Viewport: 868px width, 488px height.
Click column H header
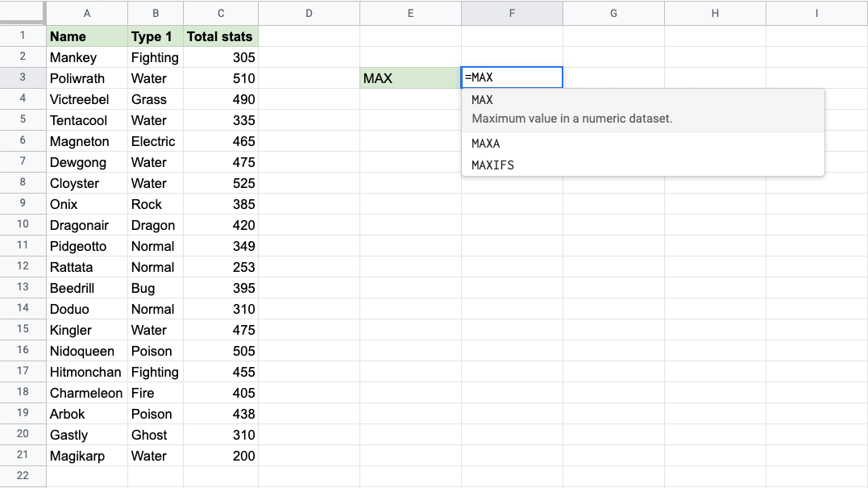(x=715, y=13)
